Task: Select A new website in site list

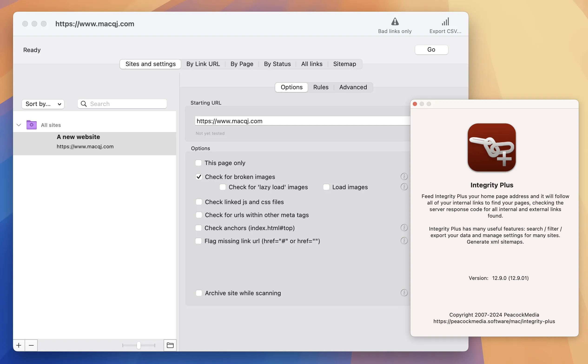Action: [95, 143]
